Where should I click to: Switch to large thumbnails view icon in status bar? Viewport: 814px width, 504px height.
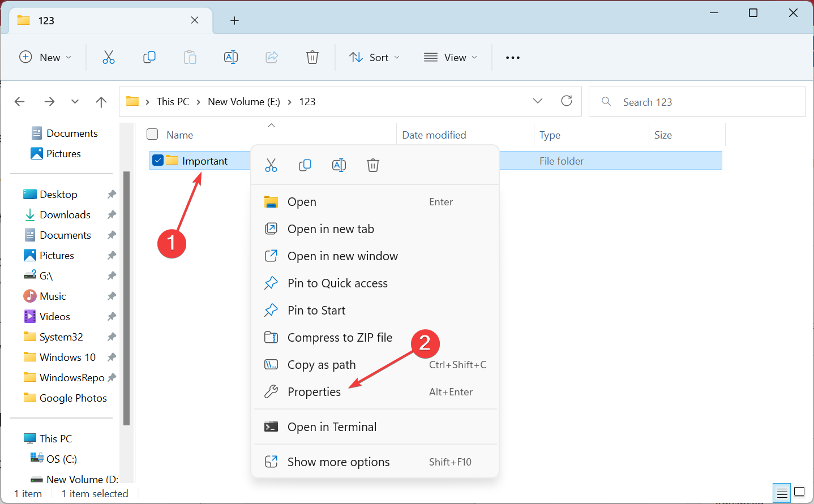pyautogui.click(x=799, y=493)
